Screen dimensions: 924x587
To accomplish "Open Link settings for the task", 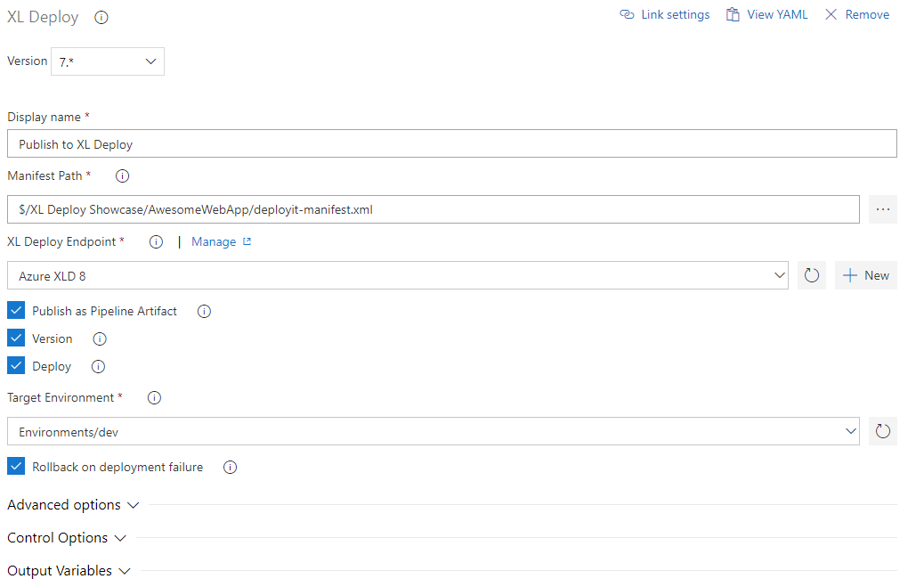I will 664,14.
